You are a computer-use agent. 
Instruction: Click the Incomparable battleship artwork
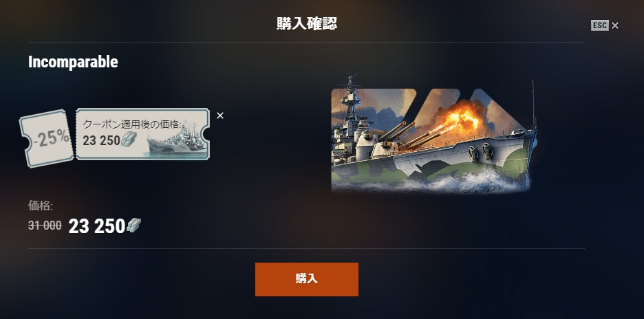coord(434,134)
